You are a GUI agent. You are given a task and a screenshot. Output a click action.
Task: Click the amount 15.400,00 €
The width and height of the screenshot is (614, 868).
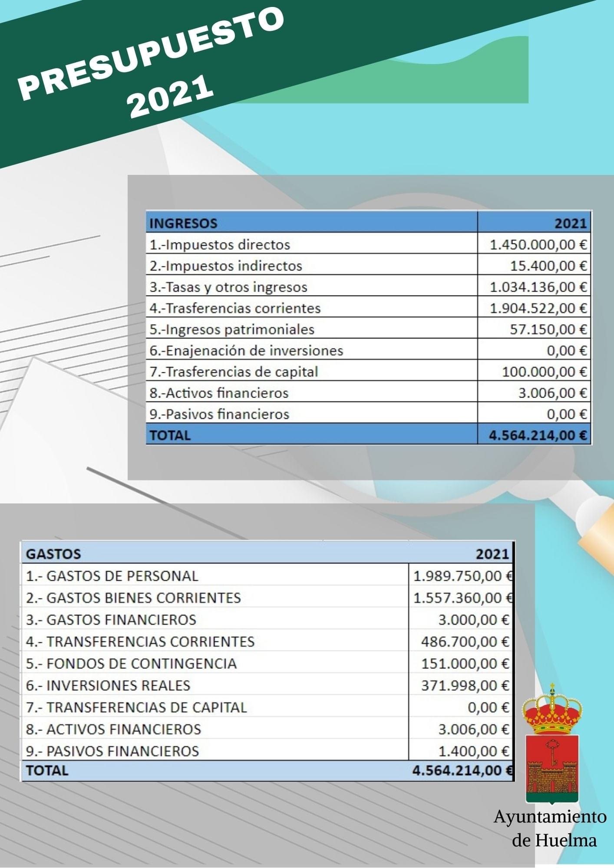[x=548, y=266]
